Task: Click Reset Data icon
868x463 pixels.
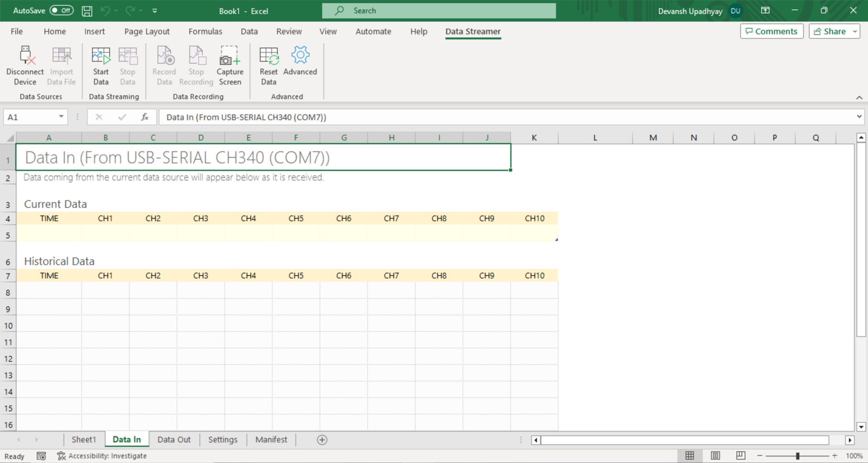Action: pyautogui.click(x=269, y=55)
